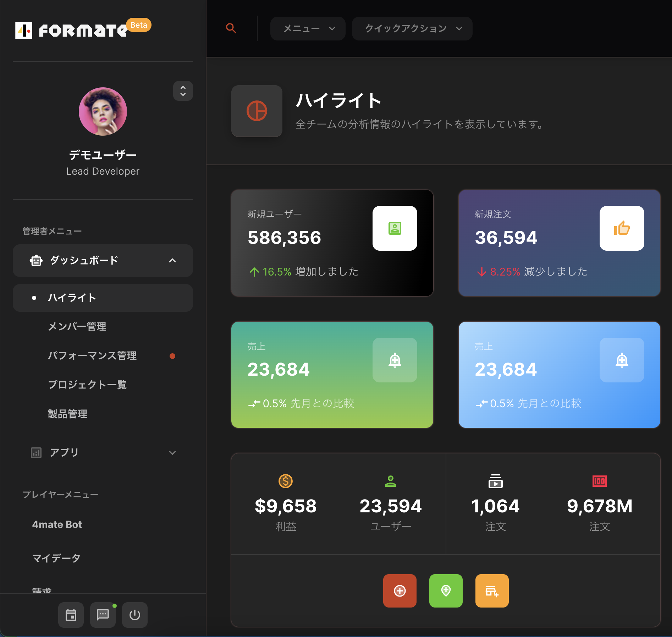Click the search magnifier icon
The height and width of the screenshot is (637, 672).
[x=231, y=28]
